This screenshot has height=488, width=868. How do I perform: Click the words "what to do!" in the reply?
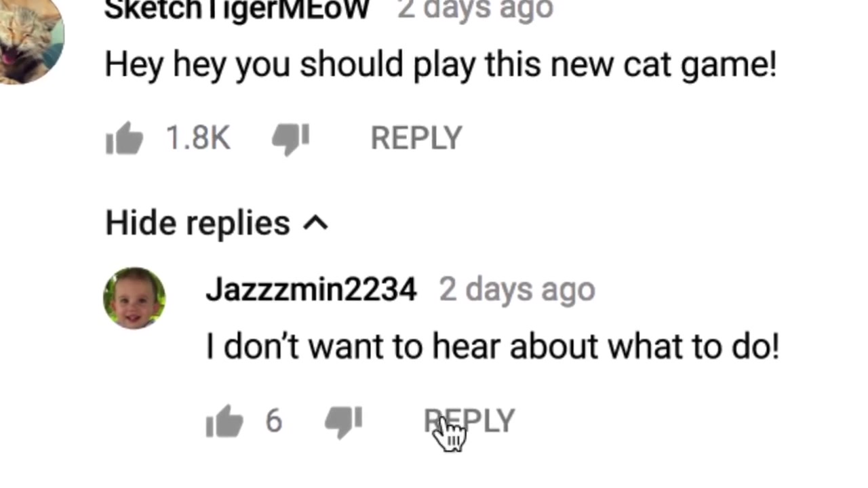(693, 347)
